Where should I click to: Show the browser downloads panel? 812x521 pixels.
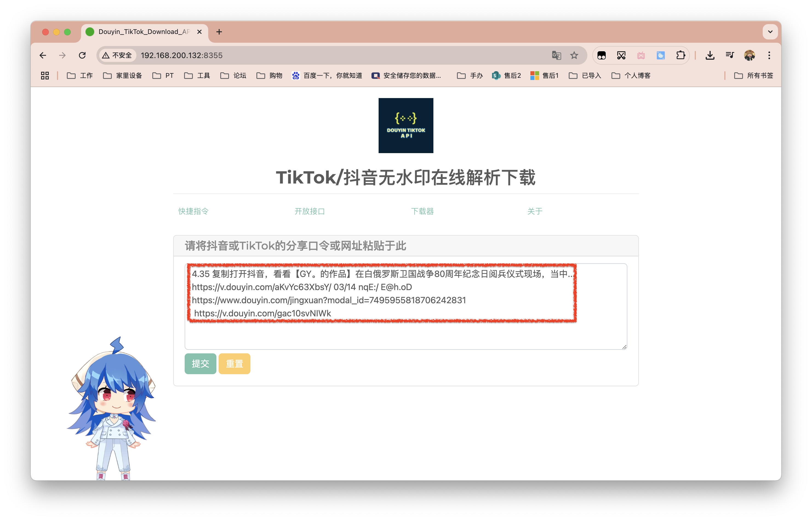pyautogui.click(x=710, y=55)
